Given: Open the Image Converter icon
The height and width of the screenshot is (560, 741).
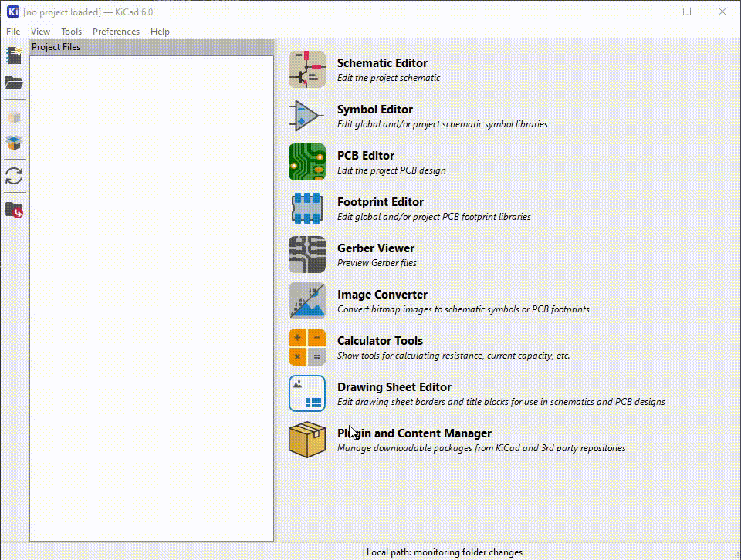Looking at the screenshot, I should (x=307, y=301).
